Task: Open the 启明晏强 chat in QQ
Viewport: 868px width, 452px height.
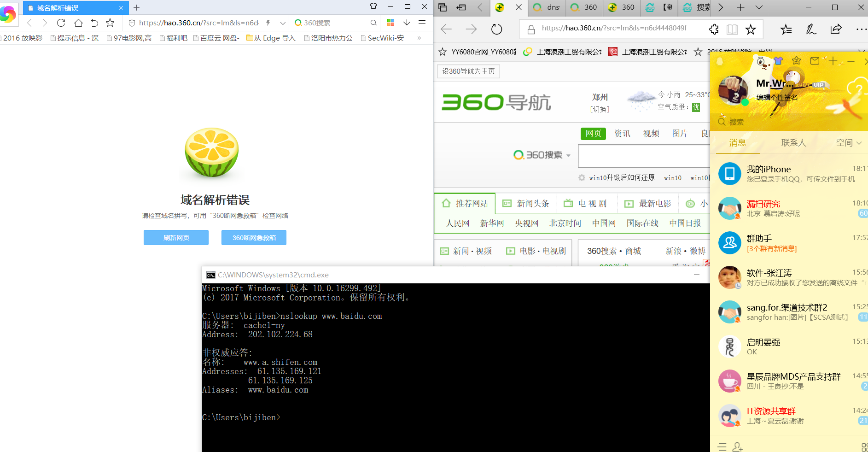Action: pos(789,346)
